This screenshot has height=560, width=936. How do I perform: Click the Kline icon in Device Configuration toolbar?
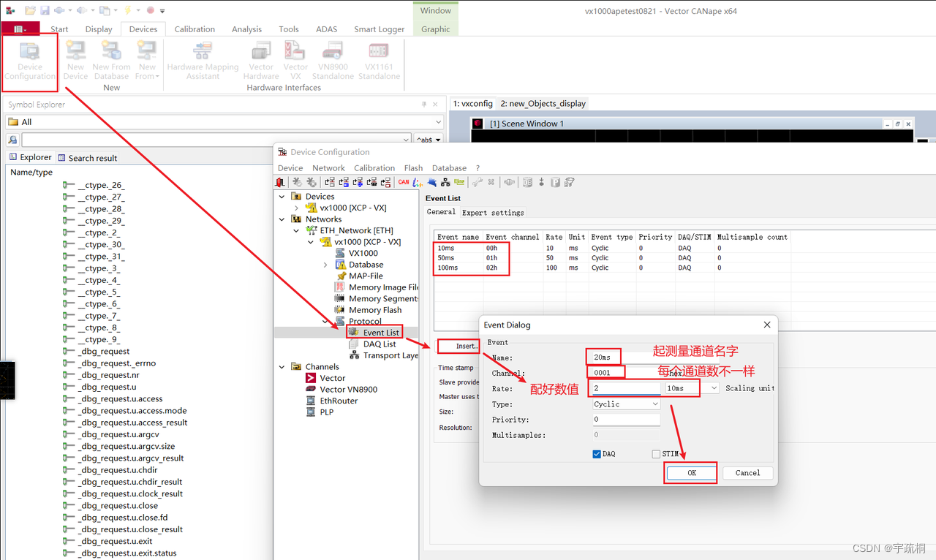(x=459, y=182)
